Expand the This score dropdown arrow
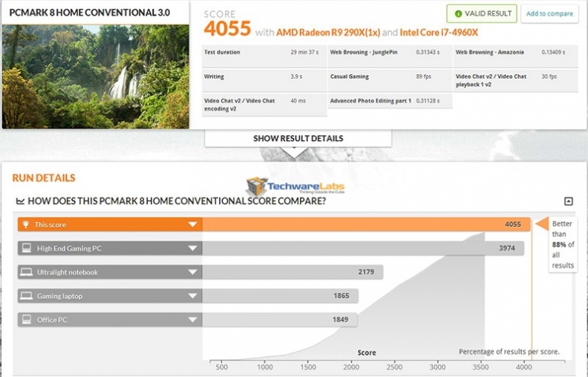This screenshot has height=377, width=588. tap(193, 224)
